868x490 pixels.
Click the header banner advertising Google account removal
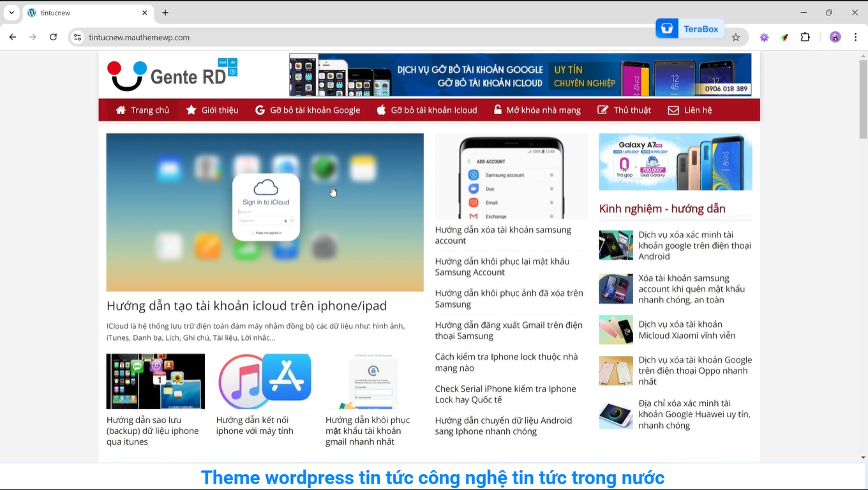coord(520,75)
